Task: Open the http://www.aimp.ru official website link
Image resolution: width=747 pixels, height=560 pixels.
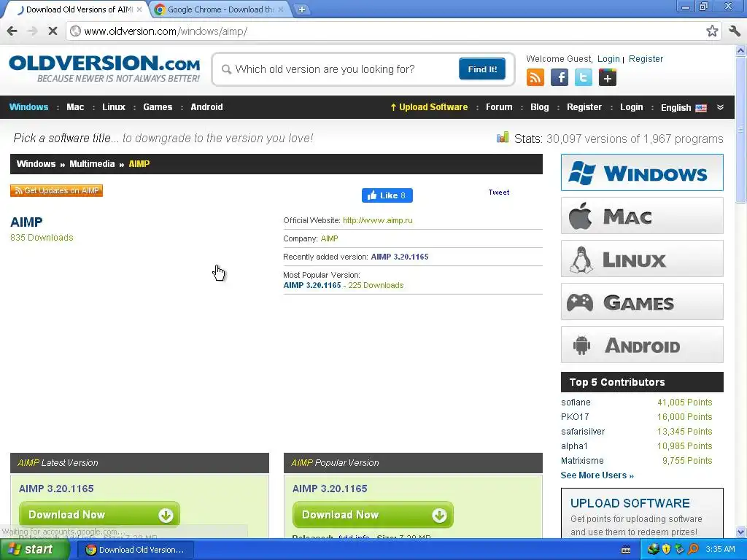Action: pyautogui.click(x=377, y=220)
